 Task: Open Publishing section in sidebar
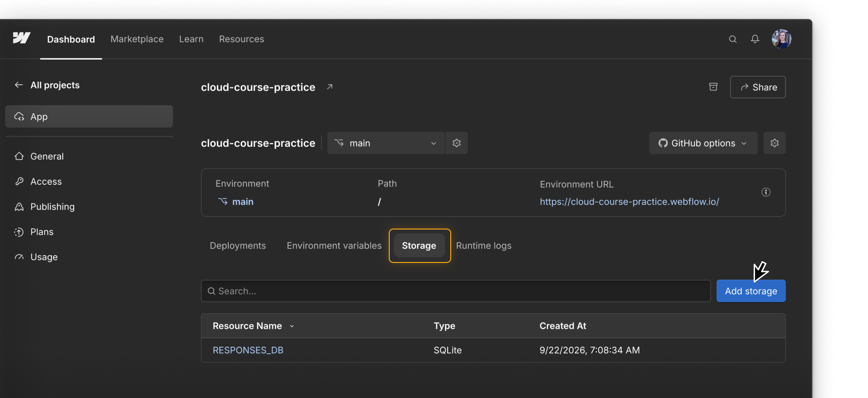[45, 207]
